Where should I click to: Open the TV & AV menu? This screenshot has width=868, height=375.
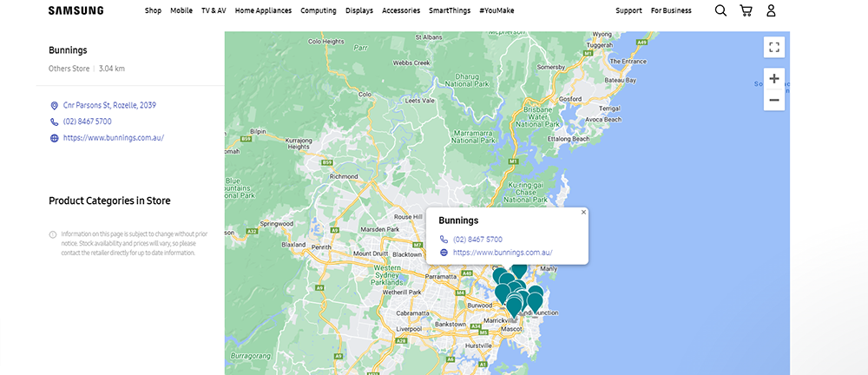coord(214,10)
